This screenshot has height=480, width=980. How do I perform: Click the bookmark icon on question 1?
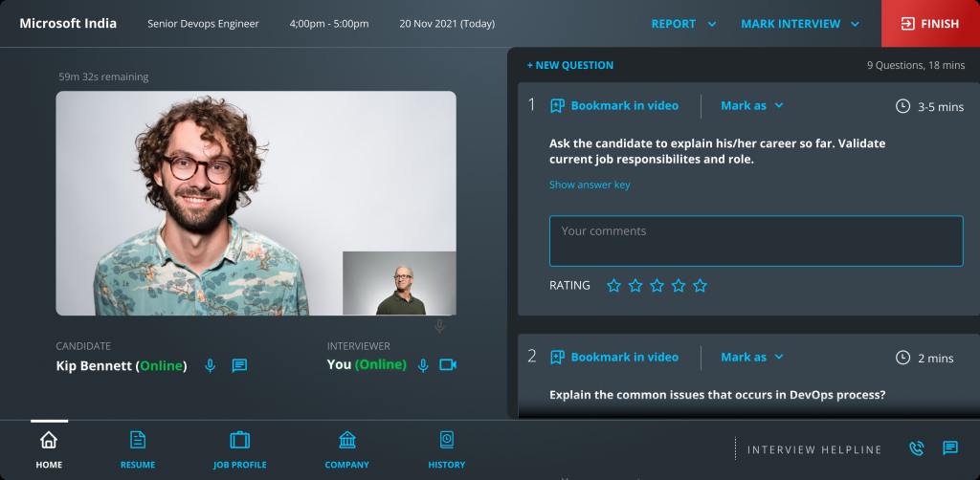pyautogui.click(x=557, y=106)
